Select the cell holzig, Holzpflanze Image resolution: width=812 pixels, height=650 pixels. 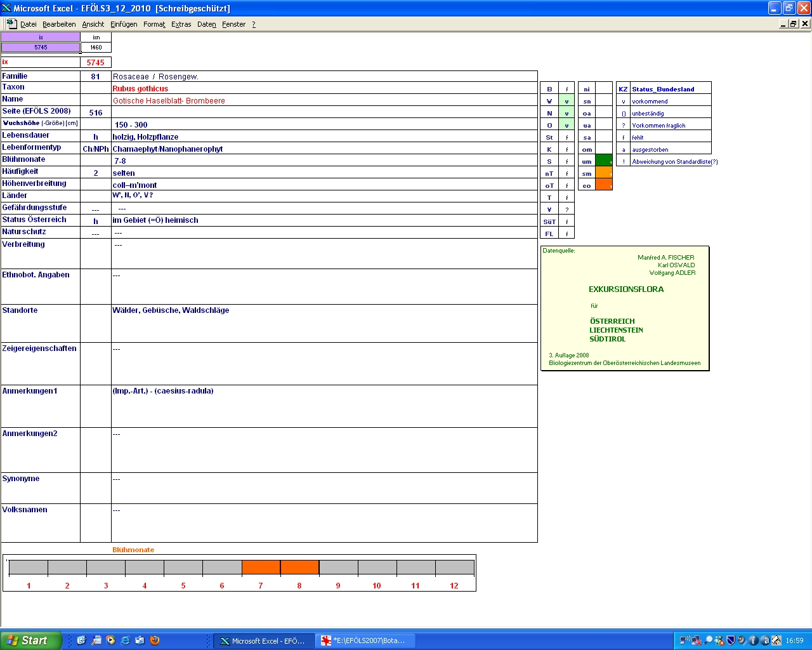tap(324, 137)
